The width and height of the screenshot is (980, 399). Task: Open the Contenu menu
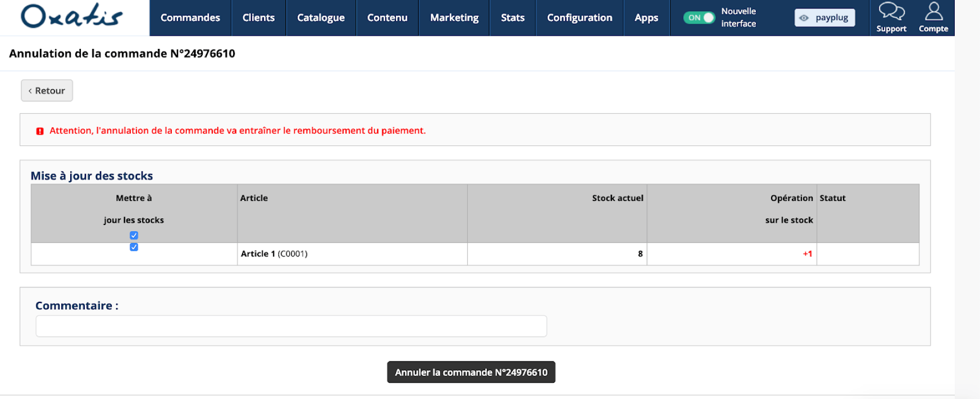pos(388,18)
